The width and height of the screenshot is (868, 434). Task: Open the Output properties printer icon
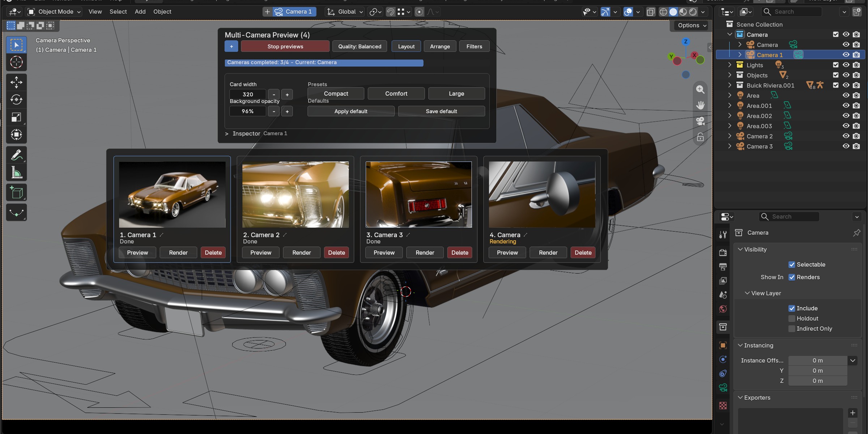(723, 267)
